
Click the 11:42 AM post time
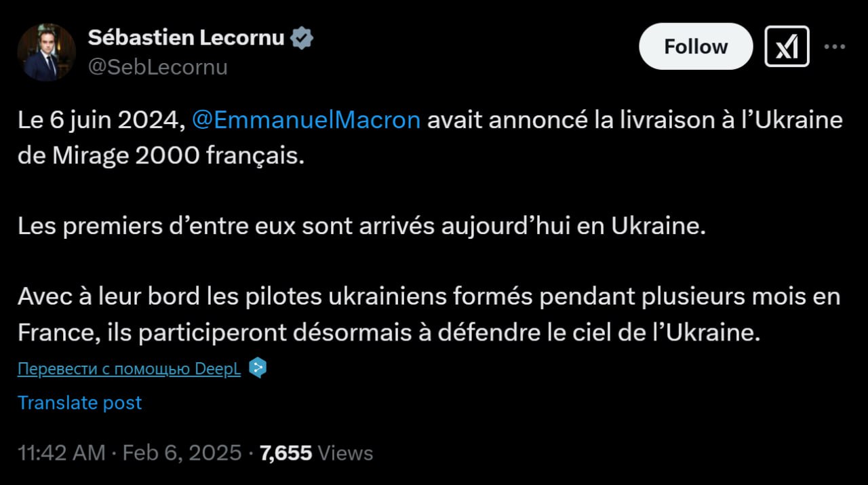62,452
